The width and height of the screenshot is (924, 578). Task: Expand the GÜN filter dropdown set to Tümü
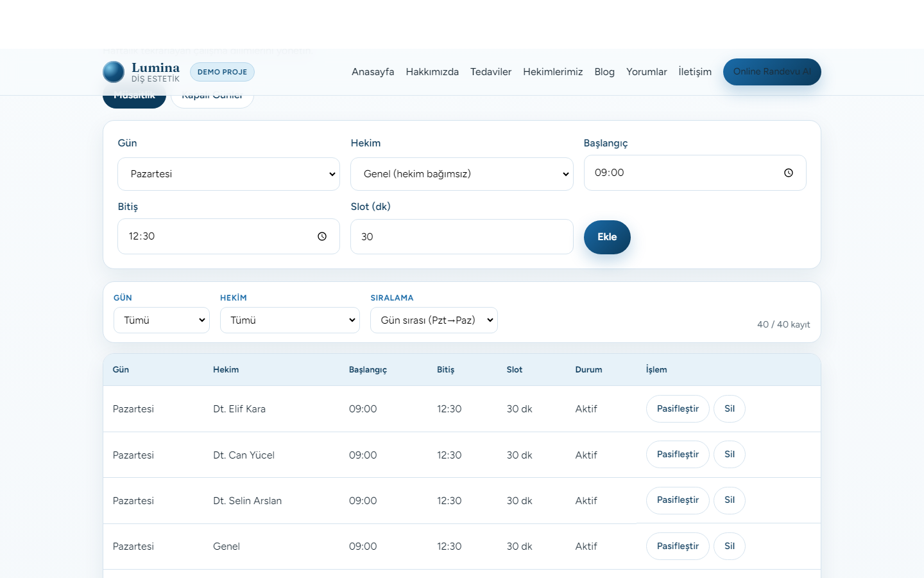tap(162, 320)
